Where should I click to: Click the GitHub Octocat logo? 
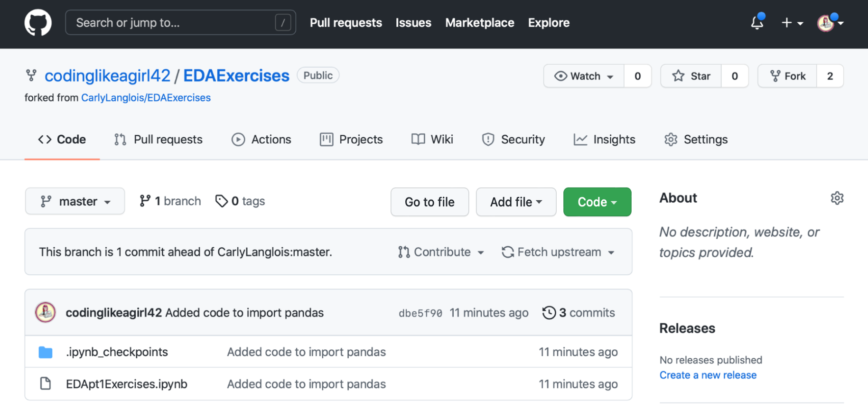coord(38,22)
